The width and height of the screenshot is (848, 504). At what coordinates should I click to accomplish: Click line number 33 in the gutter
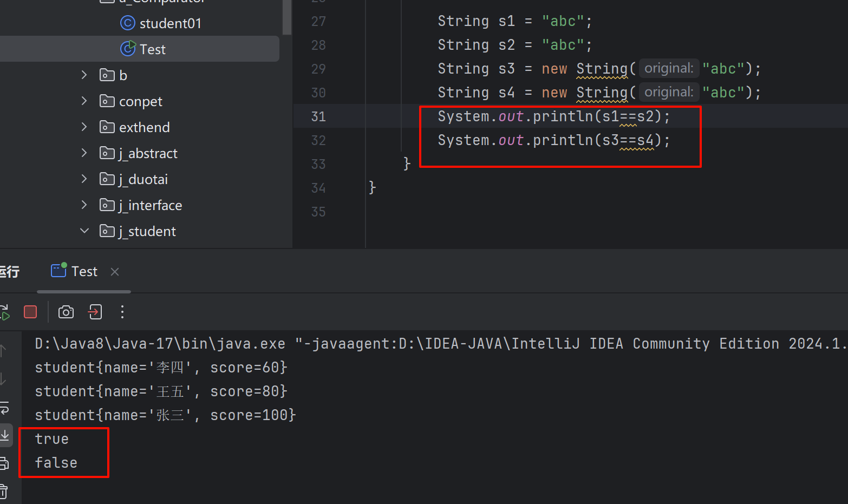318,164
